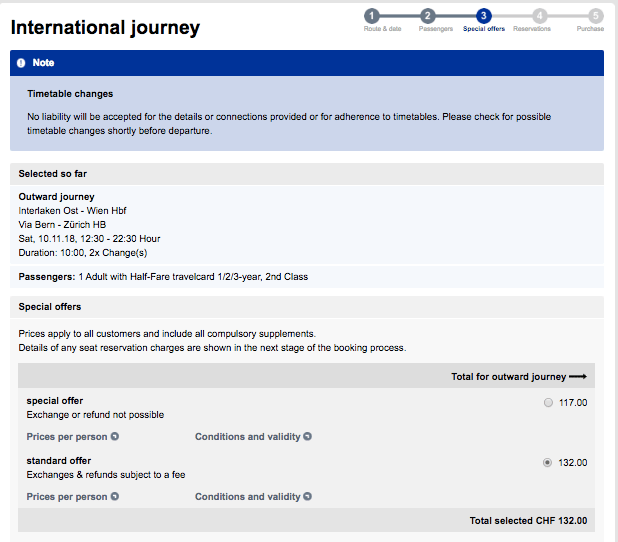Click the International journey page heading
The width and height of the screenshot is (618, 542).
(105, 28)
